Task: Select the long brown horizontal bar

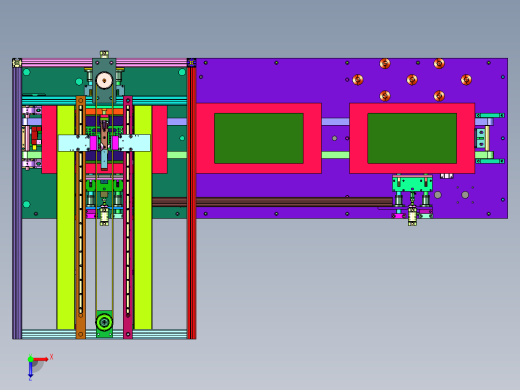Action: pyautogui.click(x=272, y=202)
